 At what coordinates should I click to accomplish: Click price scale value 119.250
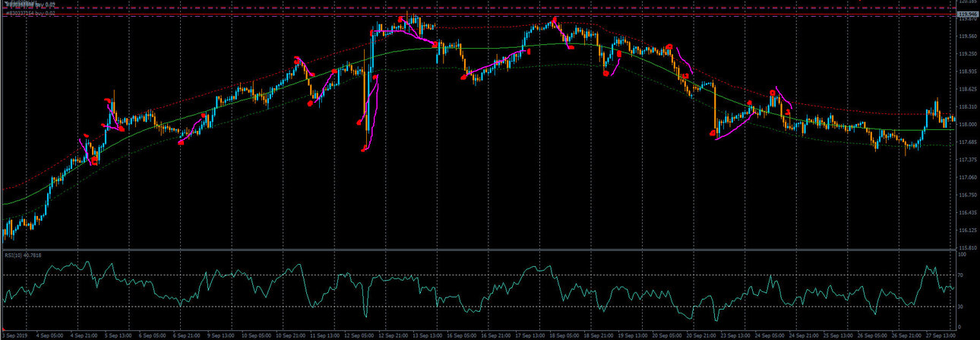coord(967,54)
